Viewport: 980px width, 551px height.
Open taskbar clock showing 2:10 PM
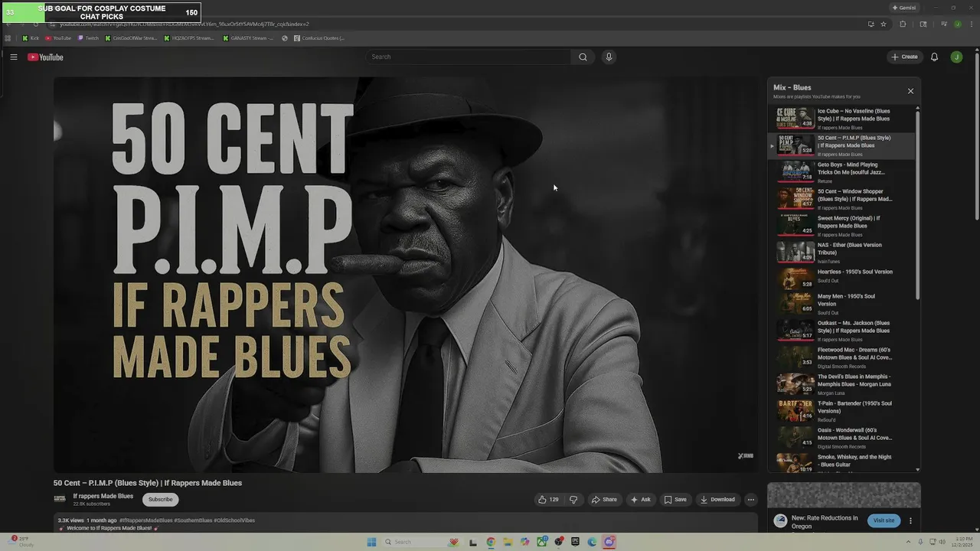pyautogui.click(x=964, y=542)
